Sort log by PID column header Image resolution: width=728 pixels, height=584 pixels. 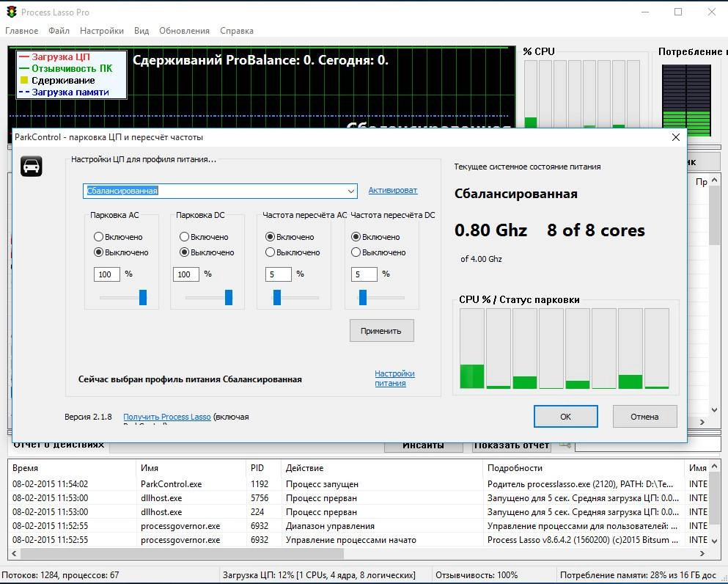[263, 468]
